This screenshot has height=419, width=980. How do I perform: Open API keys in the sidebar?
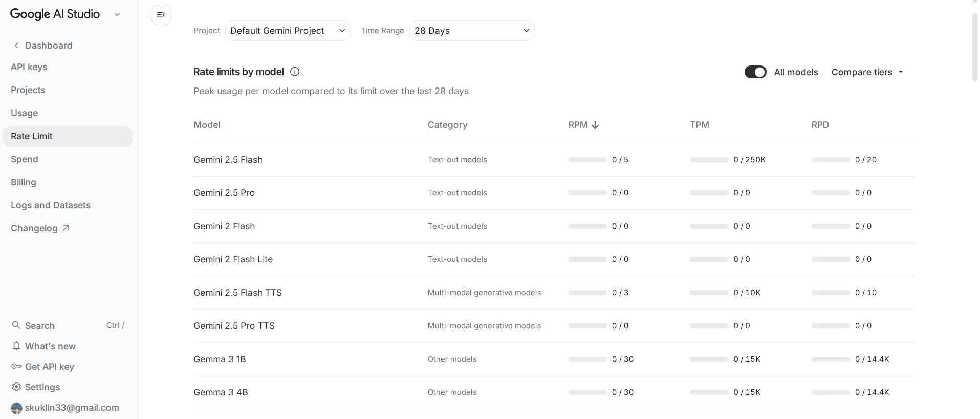pyautogui.click(x=29, y=67)
